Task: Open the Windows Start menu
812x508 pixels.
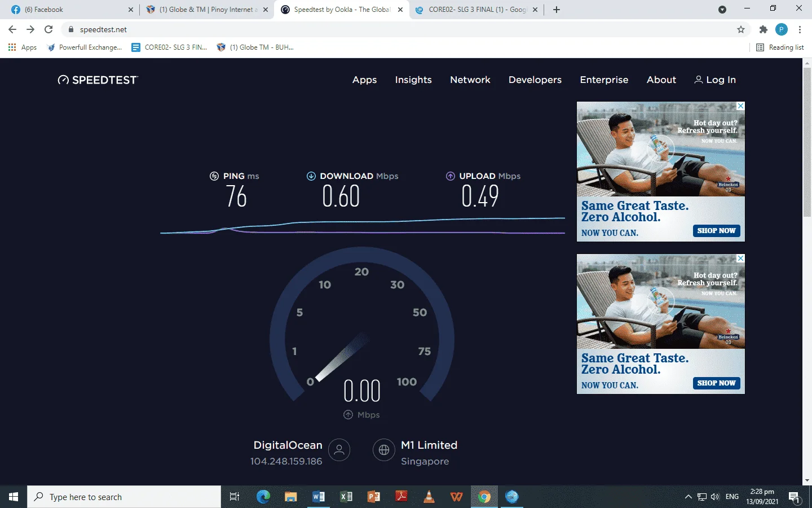Action: coord(14,497)
